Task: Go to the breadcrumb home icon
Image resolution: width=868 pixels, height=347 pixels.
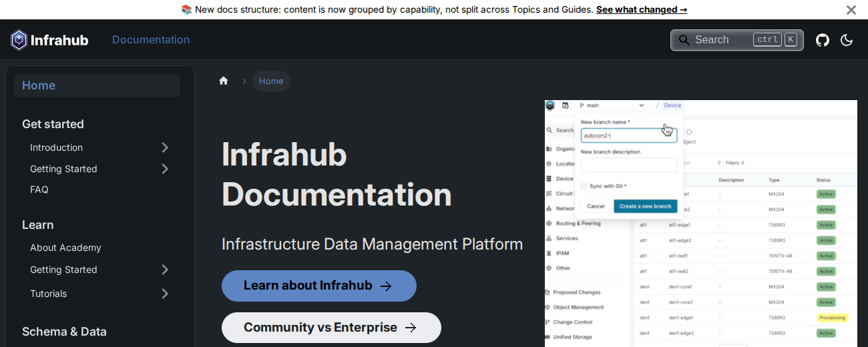Action: [224, 81]
